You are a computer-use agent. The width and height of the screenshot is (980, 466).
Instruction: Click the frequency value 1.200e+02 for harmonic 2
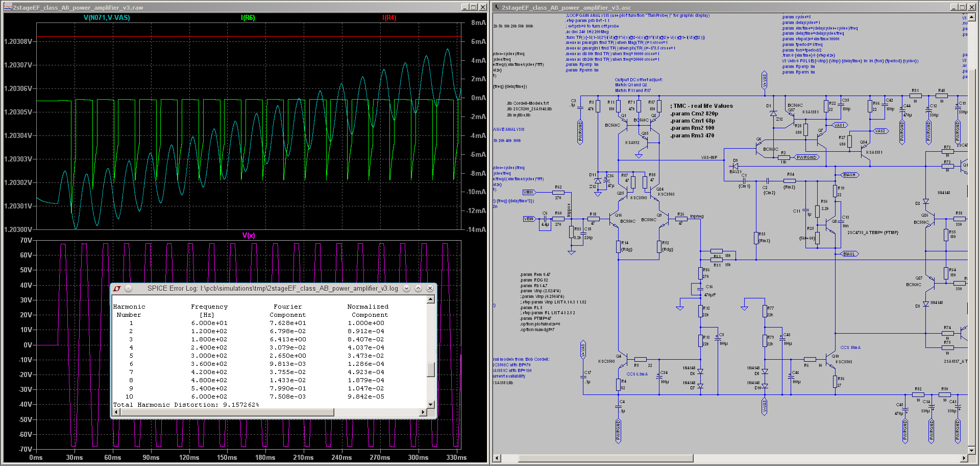click(x=210, y=331)
